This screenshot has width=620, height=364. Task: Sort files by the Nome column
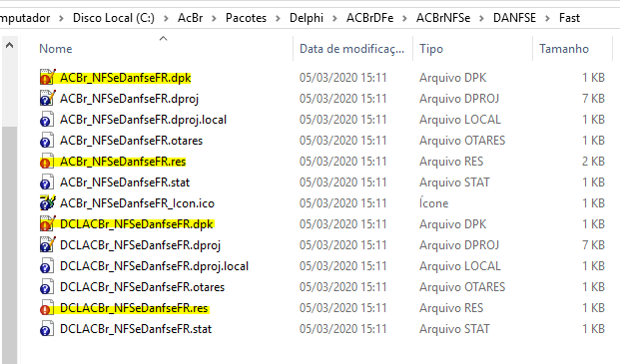(56, 49)
